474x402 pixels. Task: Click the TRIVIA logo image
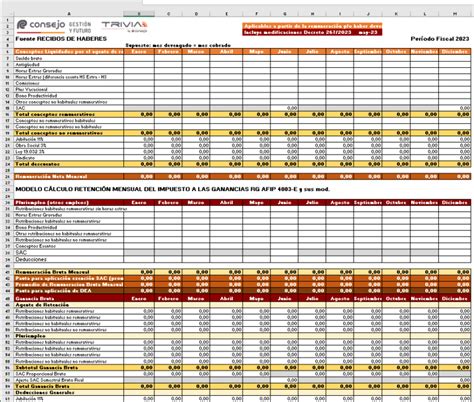point(124,27)
